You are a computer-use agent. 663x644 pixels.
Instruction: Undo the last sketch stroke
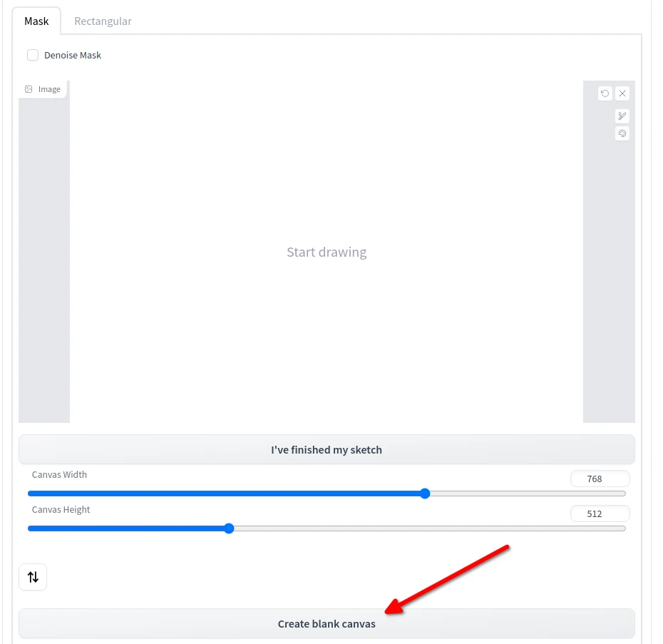[605, 93]
